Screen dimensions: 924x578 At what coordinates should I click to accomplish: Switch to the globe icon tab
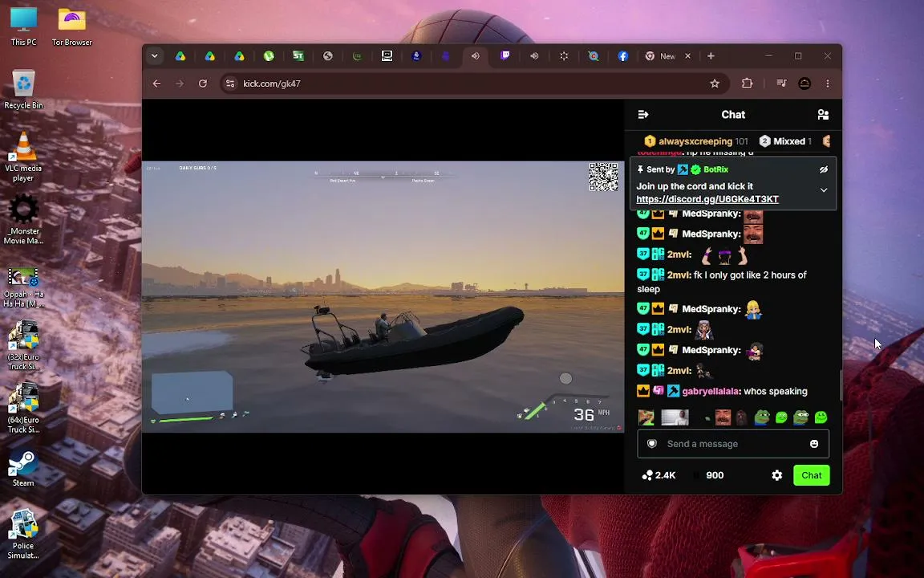[x=327, y=56]
